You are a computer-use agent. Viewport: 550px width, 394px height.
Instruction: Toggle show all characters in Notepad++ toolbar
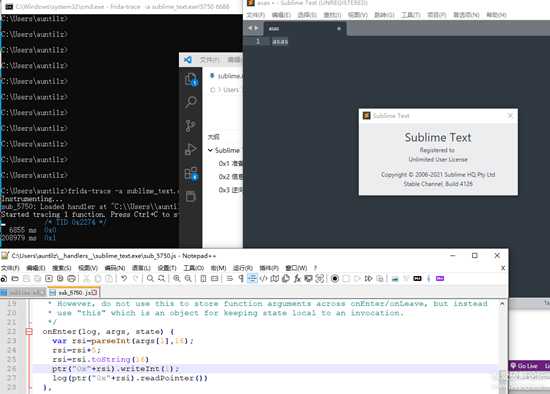[x=241, y=279]
